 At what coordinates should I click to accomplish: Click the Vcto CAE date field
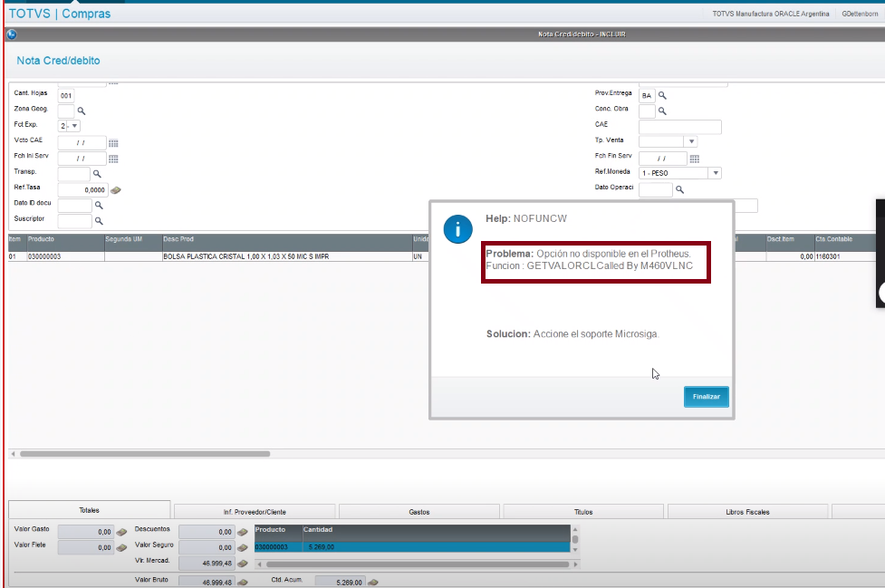point(82,143)
